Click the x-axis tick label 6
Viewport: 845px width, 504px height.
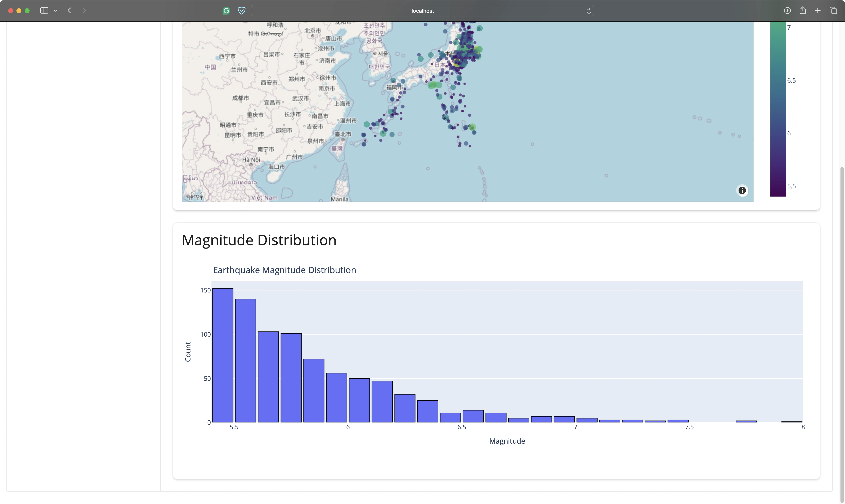347,427
